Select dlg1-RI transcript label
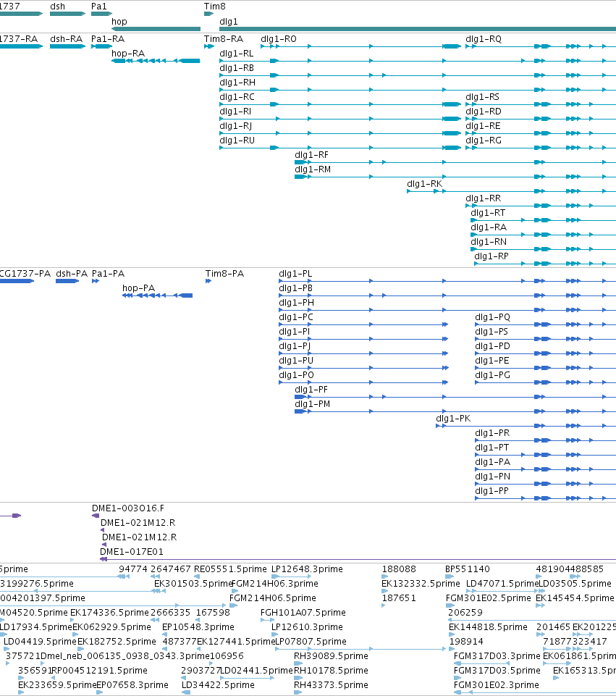The width and height of the screenshot is (616, 696). (235, 112)
